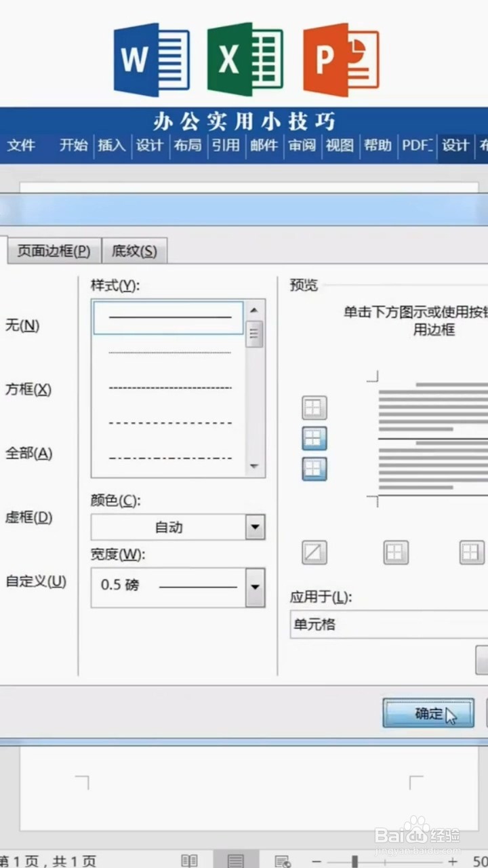
Task: Select the 无(N) border setting
Action: [22, 325]
